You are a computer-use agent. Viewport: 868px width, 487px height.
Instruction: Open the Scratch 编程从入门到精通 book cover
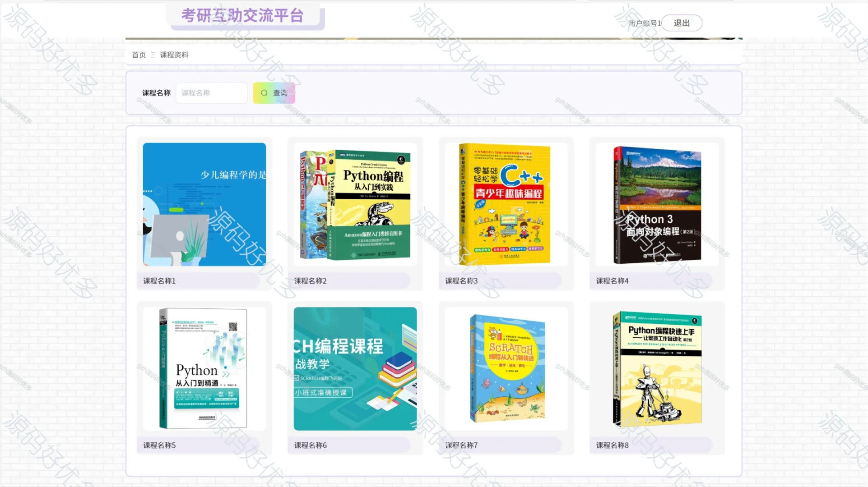click(506, 368)
